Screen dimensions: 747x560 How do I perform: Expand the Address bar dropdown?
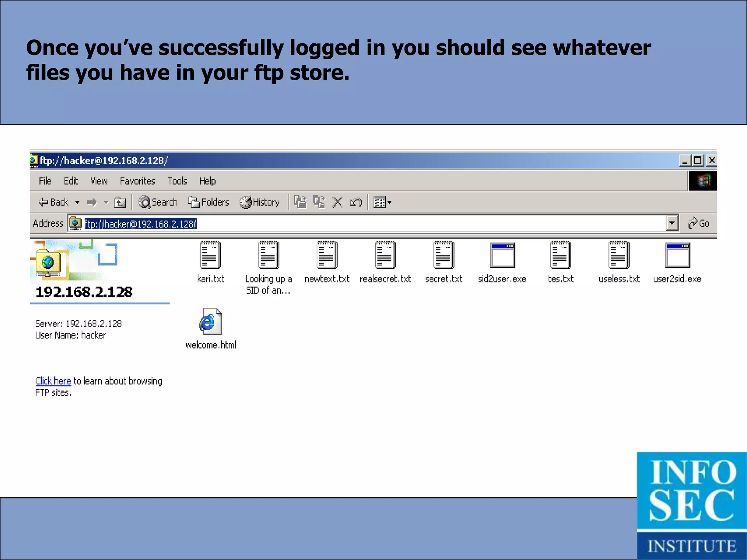tap(672, 223)
